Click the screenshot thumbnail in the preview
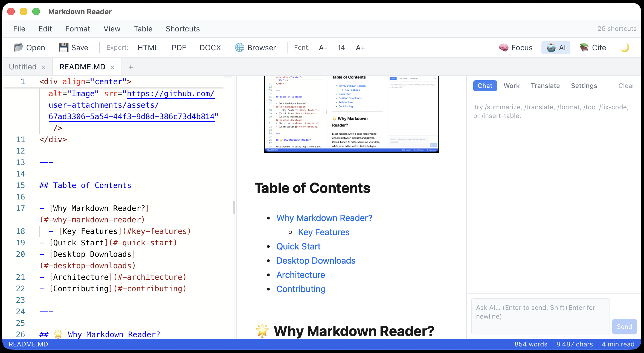 pos(352,114)
